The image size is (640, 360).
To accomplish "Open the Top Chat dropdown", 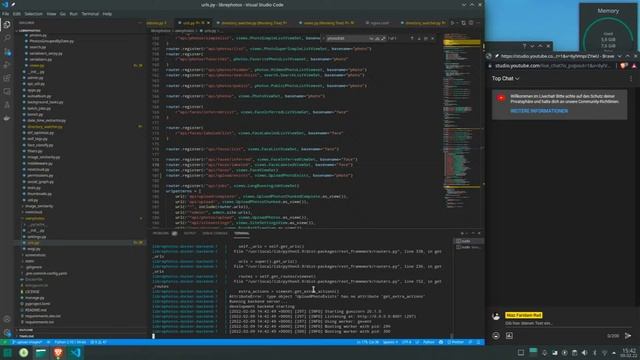I will [x=505, y=78].
